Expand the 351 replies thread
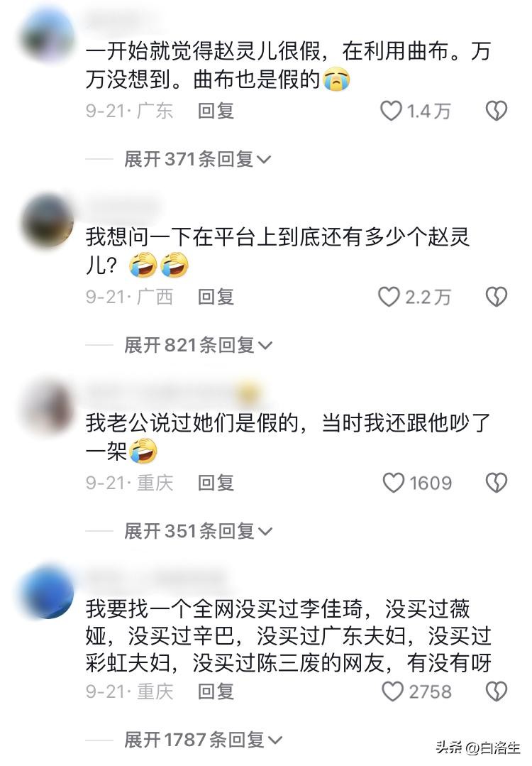The image size is (532, 766). pos(198,531)
